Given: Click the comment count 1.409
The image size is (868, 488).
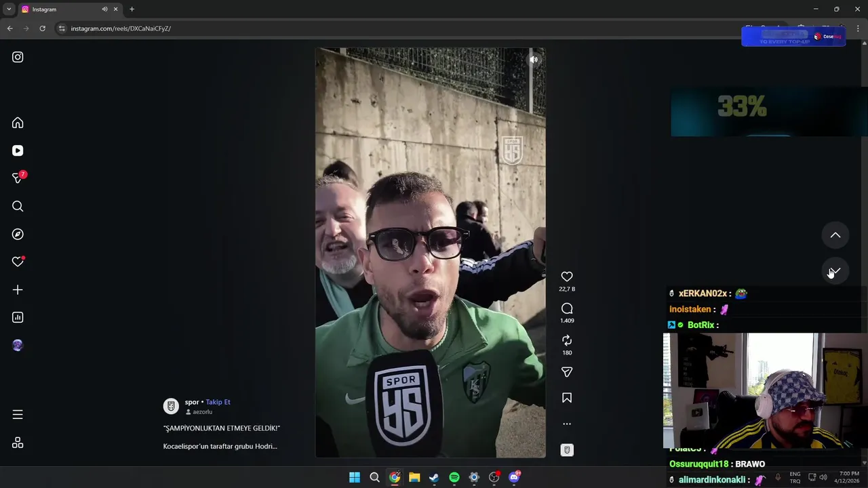Looking at the screenshot, I should coord(567,321).
